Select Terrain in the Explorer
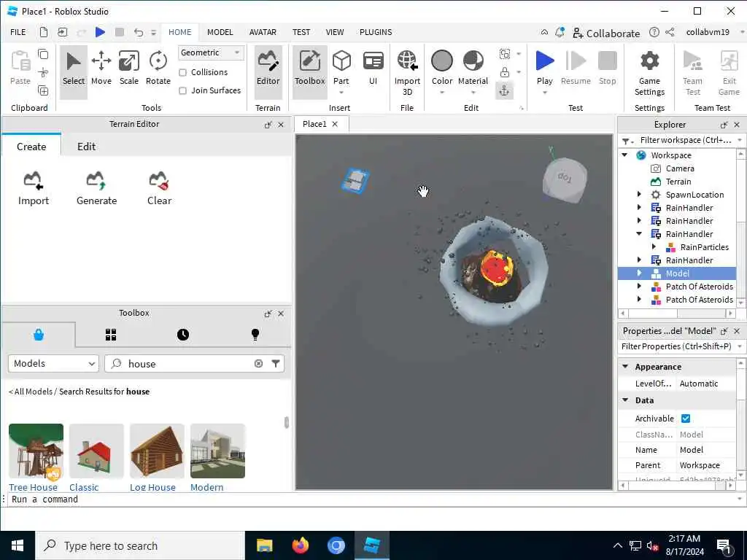Image resolution: width=747 pixels, height=560 pixels. pos(678,182)
